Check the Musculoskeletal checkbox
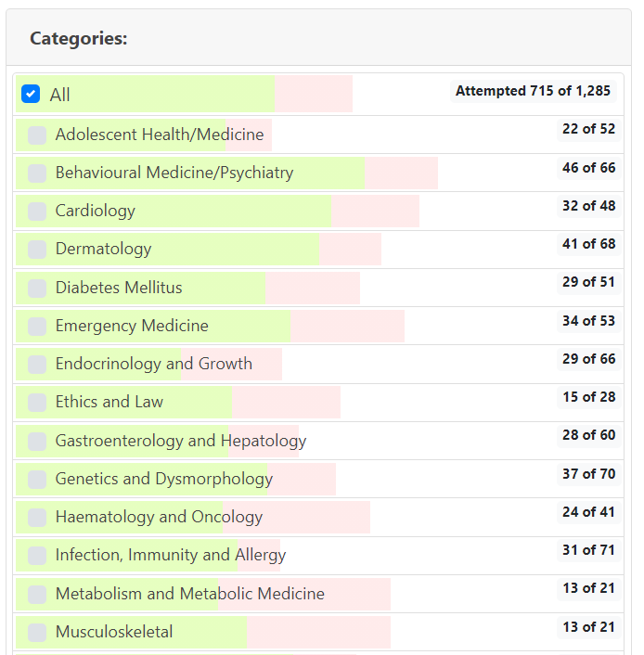This screenshot has width=644, height=655. (37, 633)
